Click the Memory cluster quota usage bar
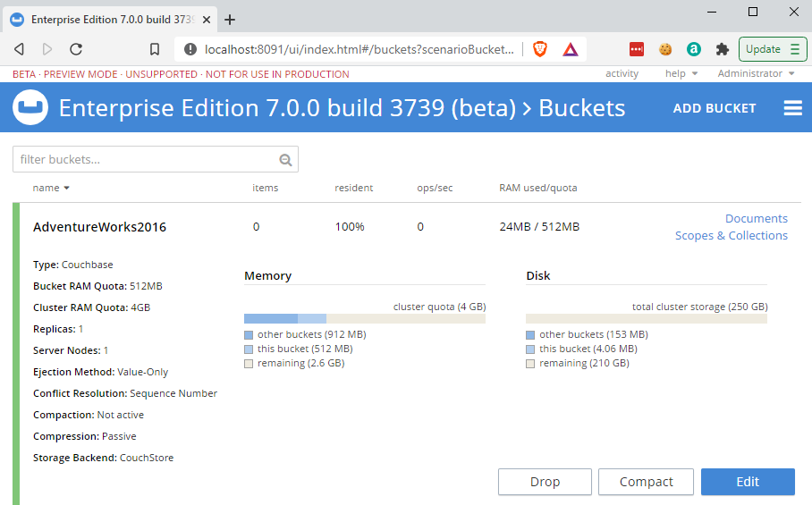The height and width of the screenshot is (505, 812). [x=365, y=318]
